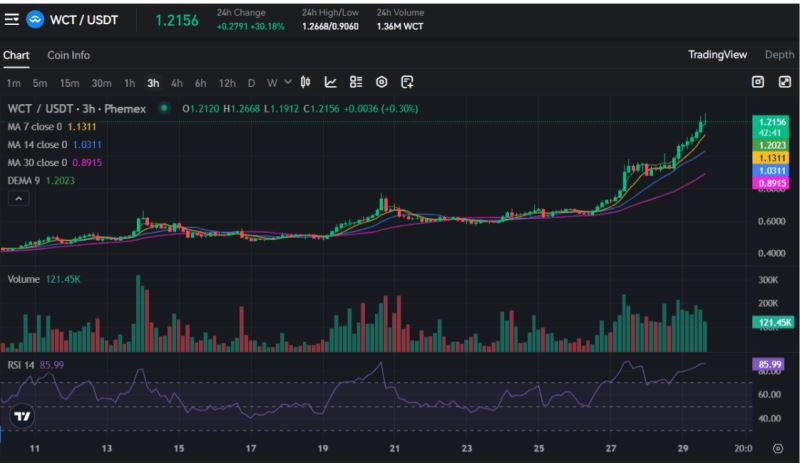Click the add alert plus icon
This screenshot has width=800, height=463.
click(x=407, y=82)
